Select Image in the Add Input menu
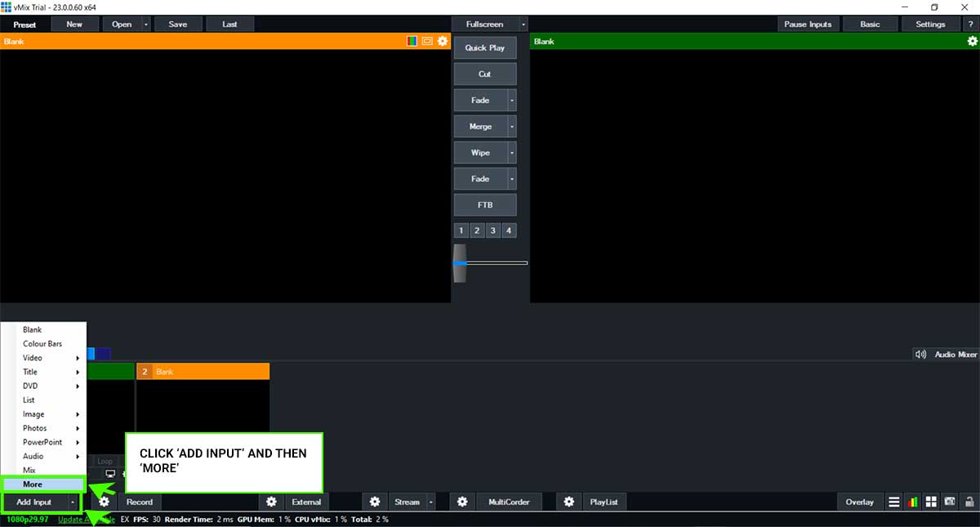The height and width of the screenshot is (527, 980). [43, 414]
